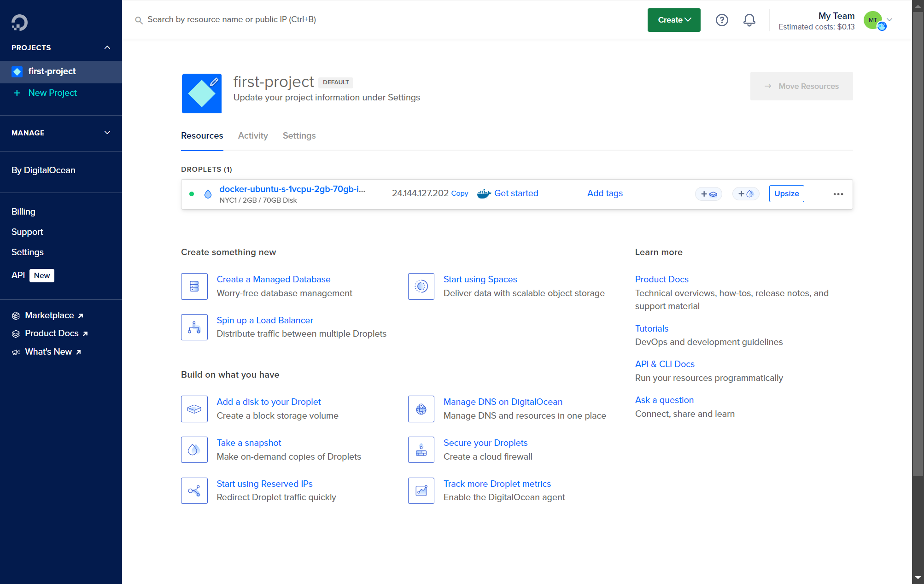Image resolution: width=924 pixels, height=584 pixels.
Task: Add a volume to the droplet
Action: 708,194
